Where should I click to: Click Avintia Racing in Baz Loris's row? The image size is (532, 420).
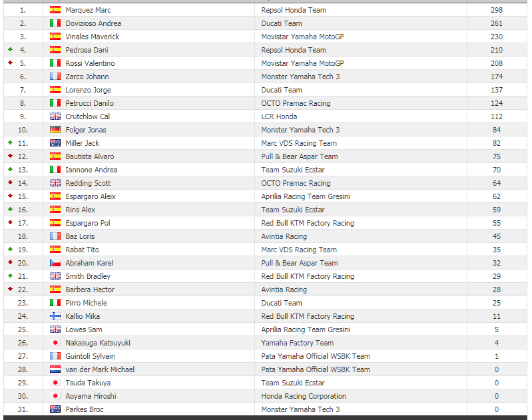tap(284, 236)
